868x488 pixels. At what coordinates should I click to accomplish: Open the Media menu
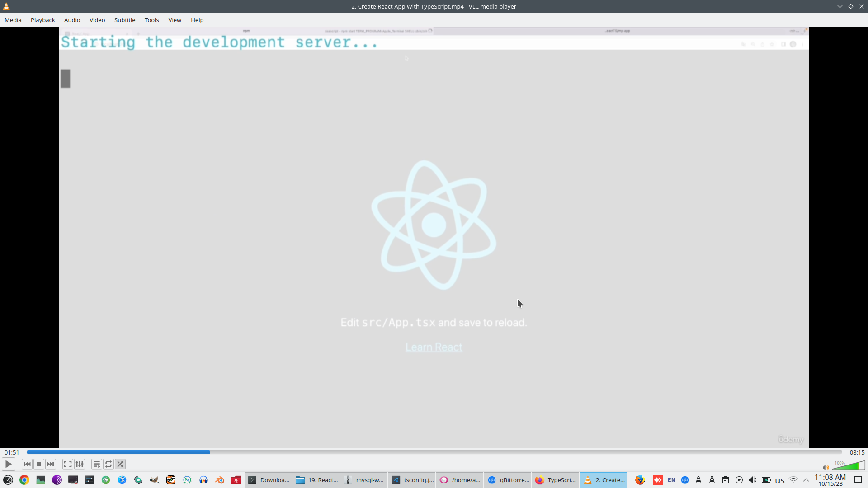[x=13, y=20]
